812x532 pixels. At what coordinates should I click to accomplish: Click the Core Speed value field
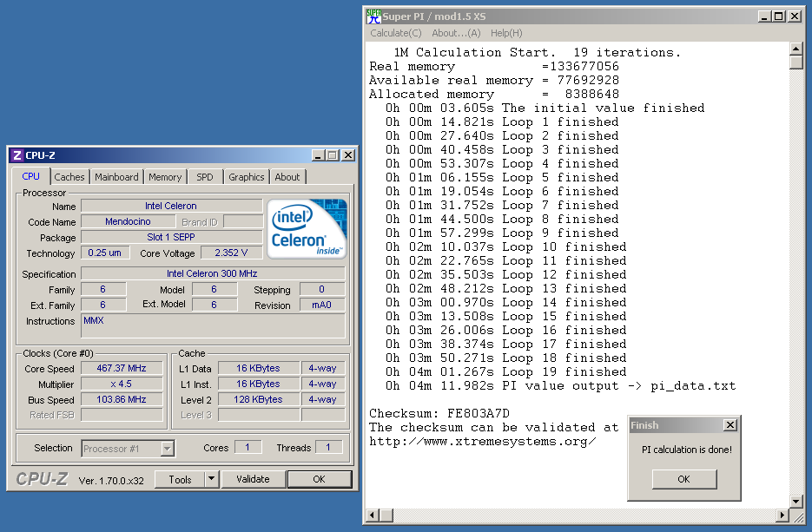click(x=122, y=368)
